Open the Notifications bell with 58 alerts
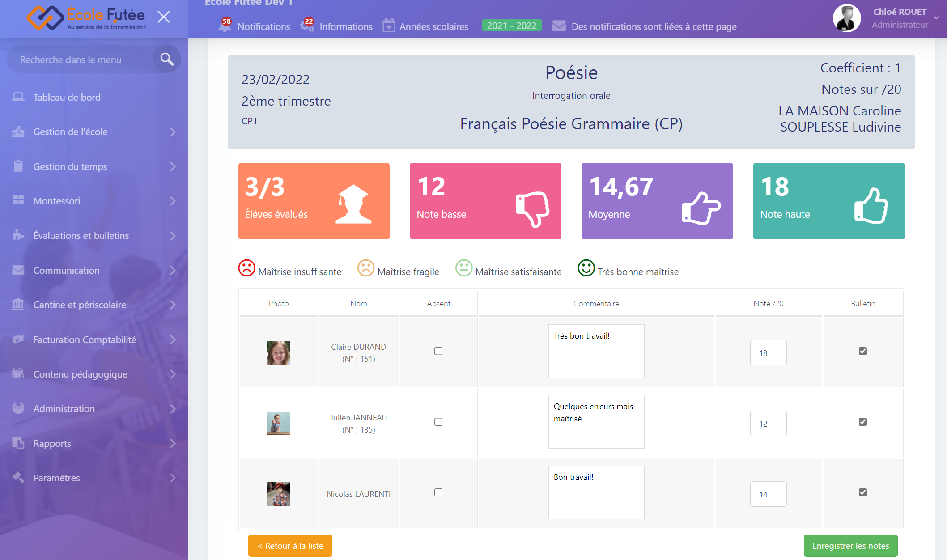 click(224, 25)
